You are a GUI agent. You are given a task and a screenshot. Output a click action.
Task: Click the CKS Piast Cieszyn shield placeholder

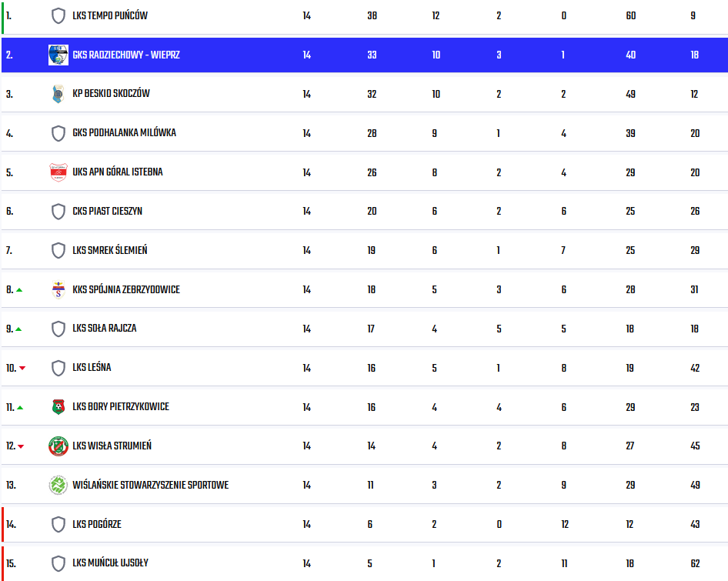click(x=58, y=212)
